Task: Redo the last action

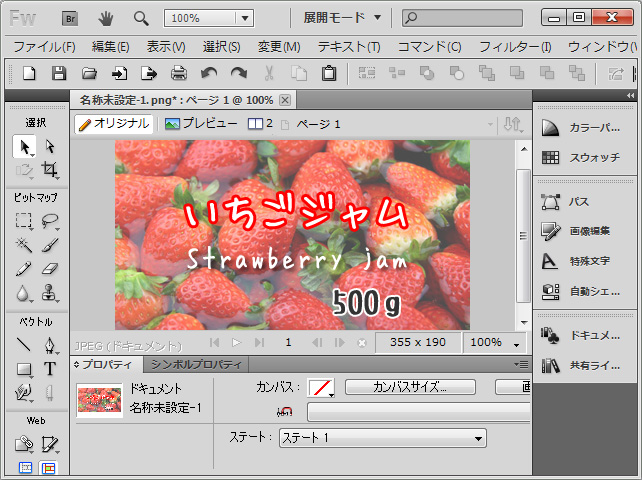Action: click(x=239, y=74)
